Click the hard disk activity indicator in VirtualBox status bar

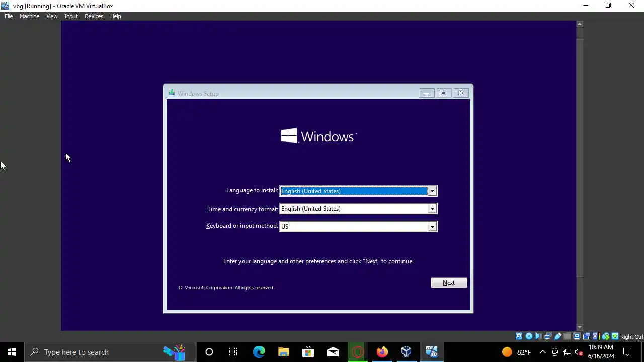point(519,336)
